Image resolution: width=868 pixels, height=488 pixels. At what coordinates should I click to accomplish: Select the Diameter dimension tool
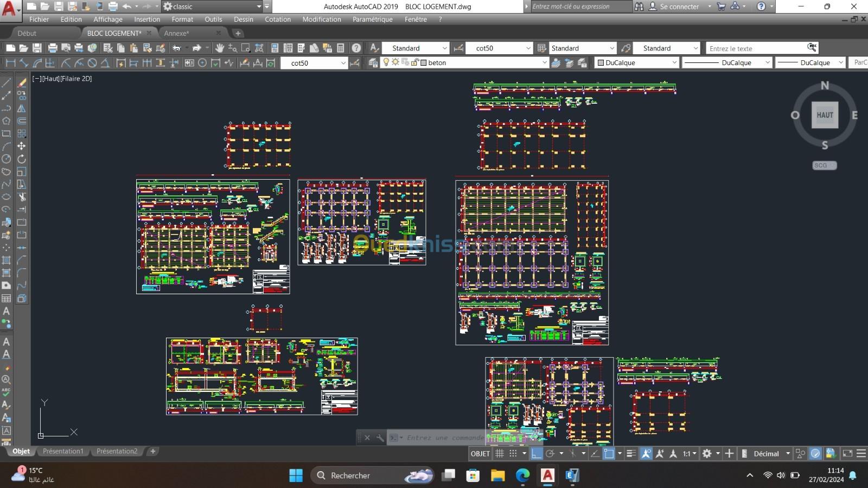click(x=92, y=63)
